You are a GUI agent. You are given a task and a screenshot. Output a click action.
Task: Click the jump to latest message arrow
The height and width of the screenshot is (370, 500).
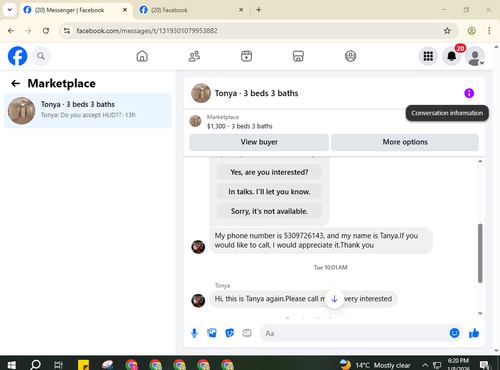tap(334, 299)
